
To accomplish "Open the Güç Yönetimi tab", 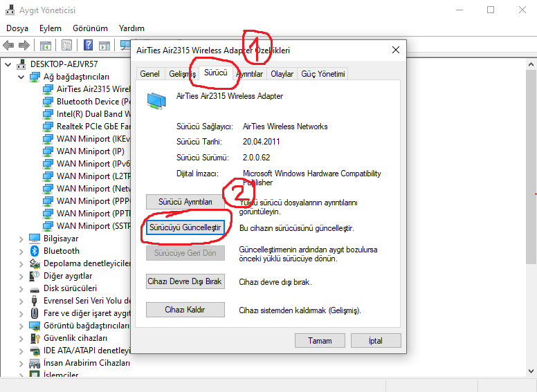I will (323, 74).
